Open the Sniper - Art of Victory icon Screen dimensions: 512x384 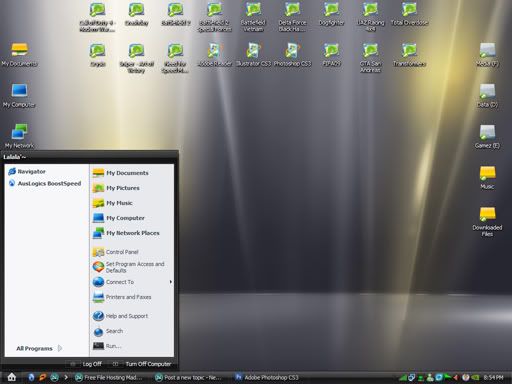pos(136,58)
